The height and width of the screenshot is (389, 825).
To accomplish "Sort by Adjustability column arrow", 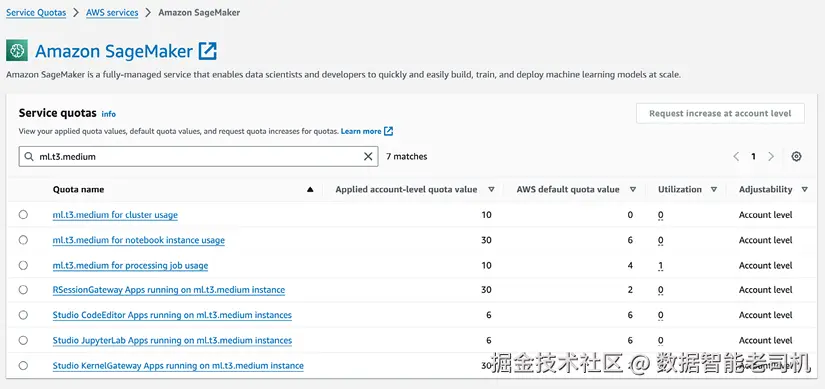I will point(804,189).
